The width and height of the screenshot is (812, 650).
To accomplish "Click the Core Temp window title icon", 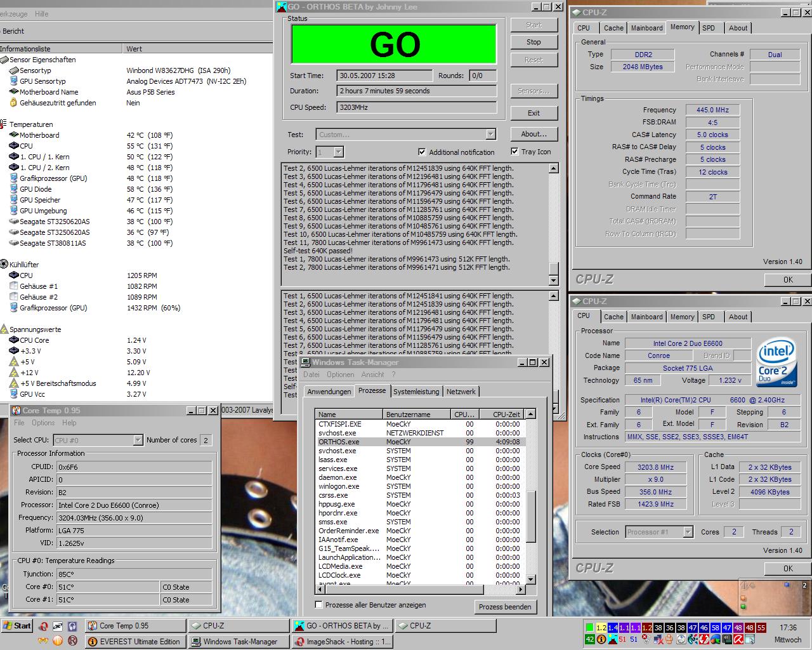I will [x=16, y=411].
